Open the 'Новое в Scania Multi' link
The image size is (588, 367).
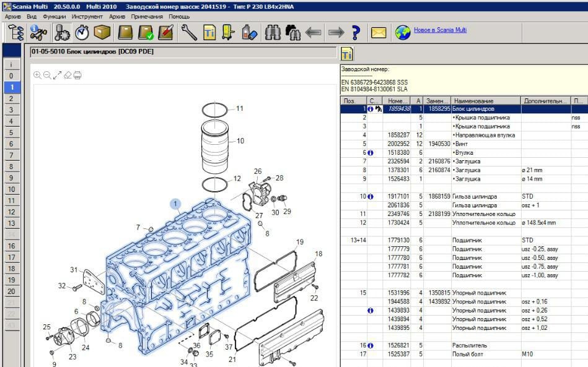[x=440, y=30]
